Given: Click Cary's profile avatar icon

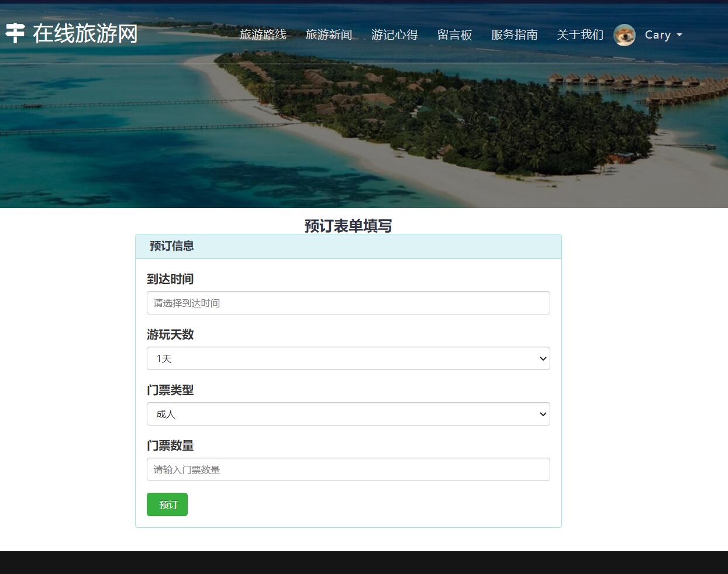Looking at the screenshot, I should click(625, 35).
